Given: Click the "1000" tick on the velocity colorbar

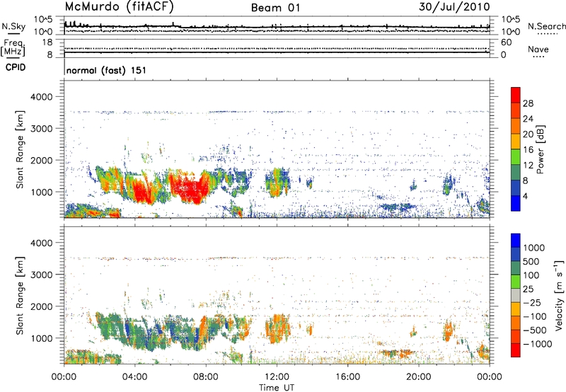Looking at the screenshot, I should (533, 248).
